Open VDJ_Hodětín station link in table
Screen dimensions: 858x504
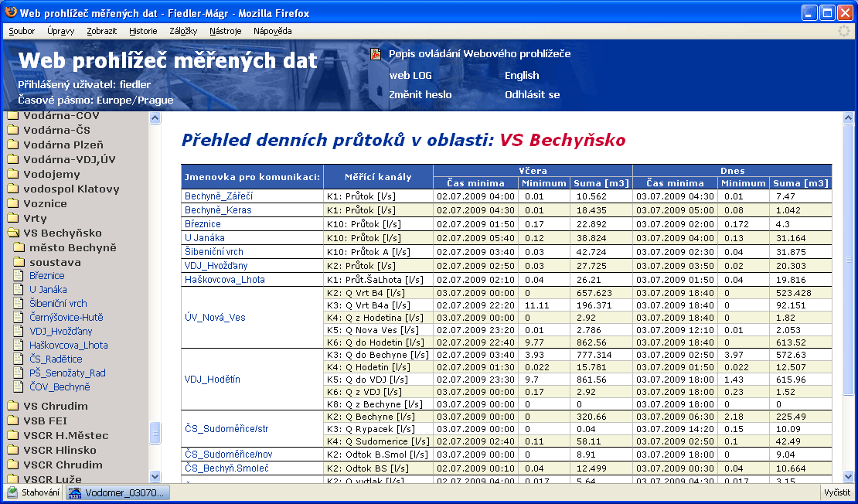213,380
